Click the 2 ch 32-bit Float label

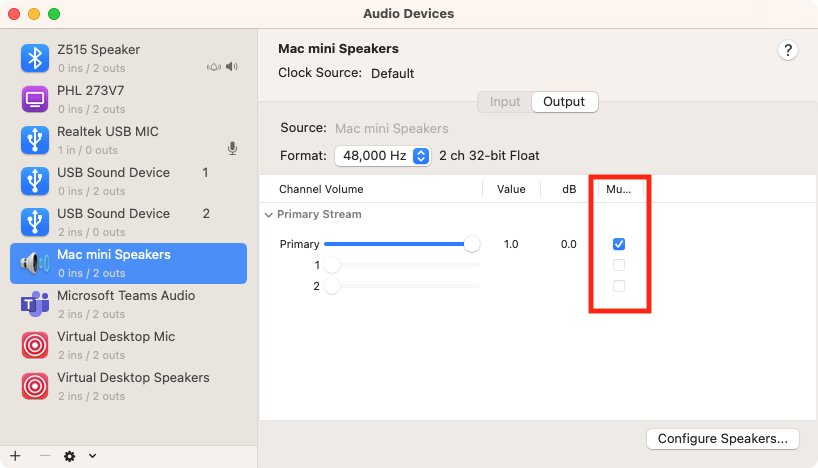(x=489, y=155)
